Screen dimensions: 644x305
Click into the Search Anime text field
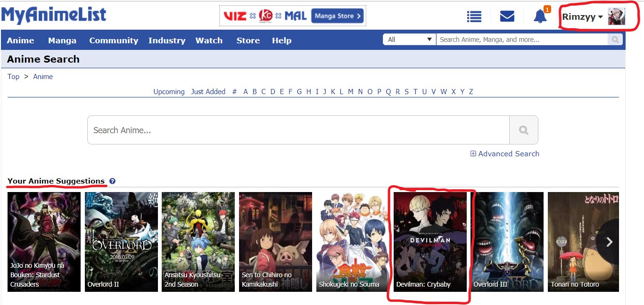pyautogui.click(x=298, y=130)
